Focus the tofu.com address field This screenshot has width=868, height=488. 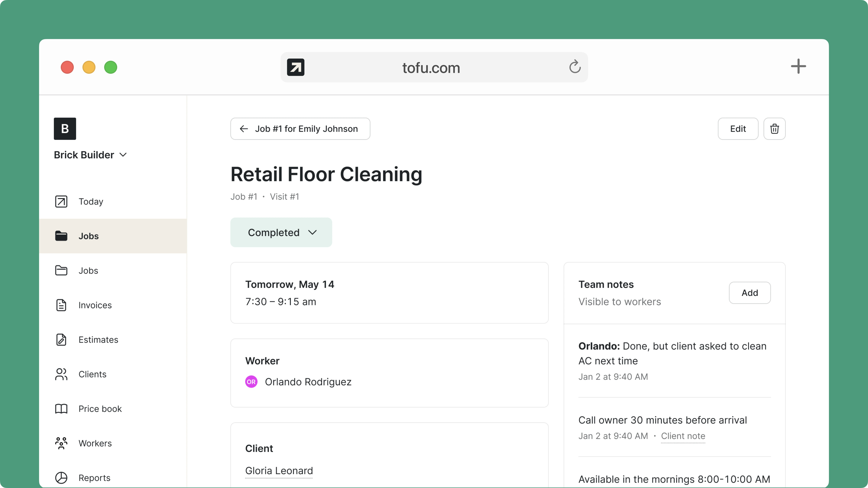(x=434, y=67)
